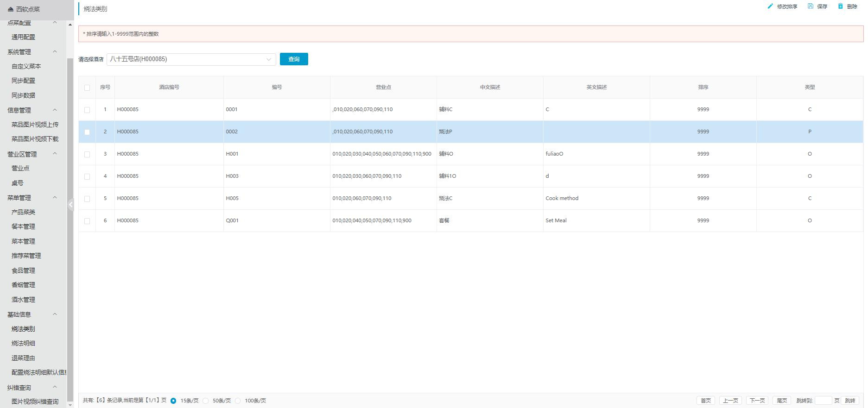The width and height of the screenshot is (868, 408).
Task: Click the blue 查询 button
Action: click(x=294, y=59)
